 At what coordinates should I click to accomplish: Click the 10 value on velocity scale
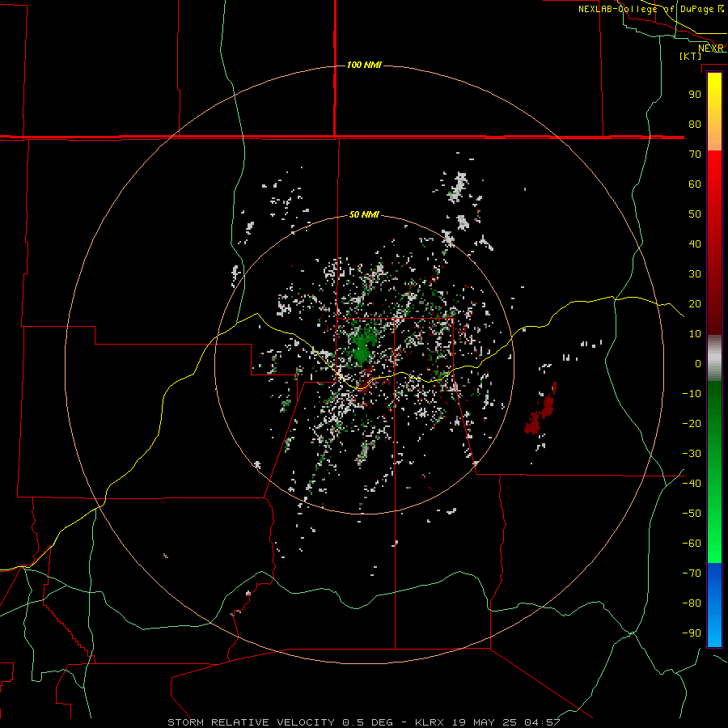coord(695,334)
